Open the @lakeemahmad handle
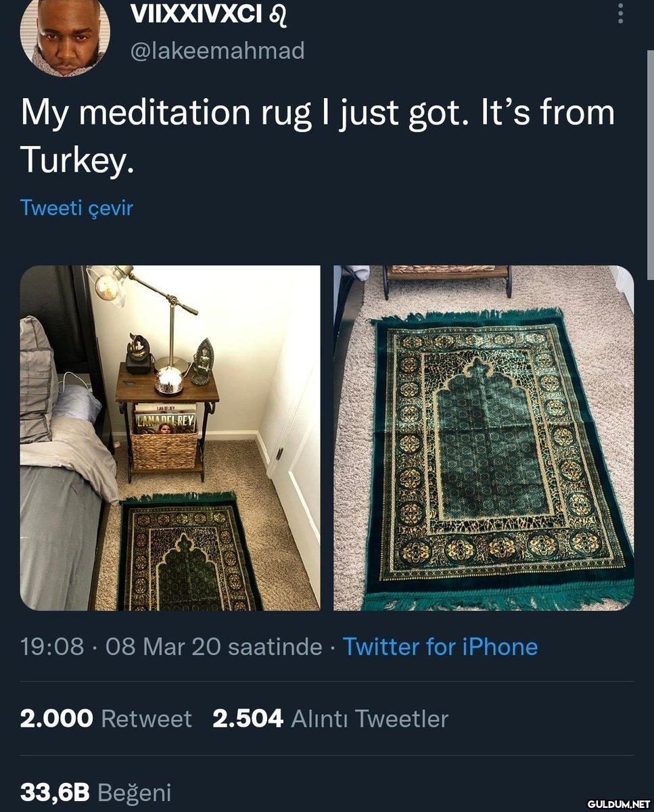The image size is (654, 812). point(217,50)
